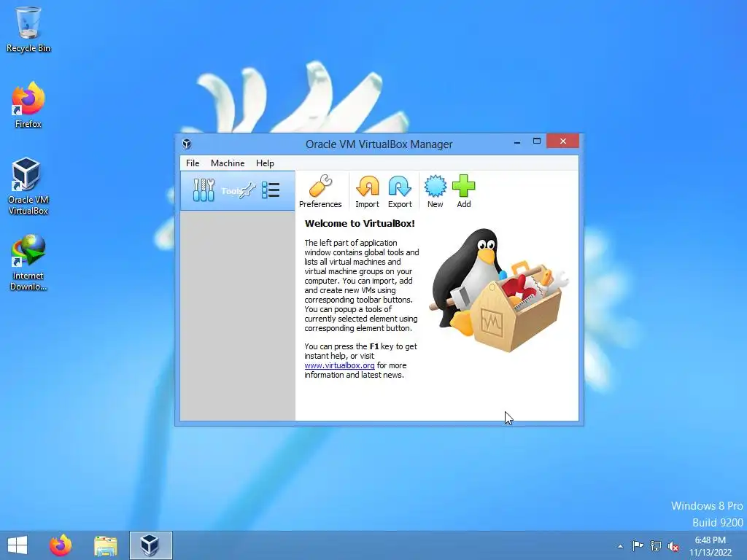Open File Explorer from the taskbar
This screenshot has width=747, height=560.
pos(105,545)
